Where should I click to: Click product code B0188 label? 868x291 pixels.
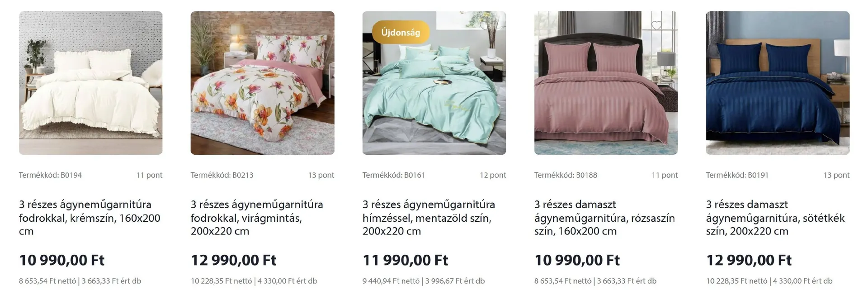click(566, 175)
